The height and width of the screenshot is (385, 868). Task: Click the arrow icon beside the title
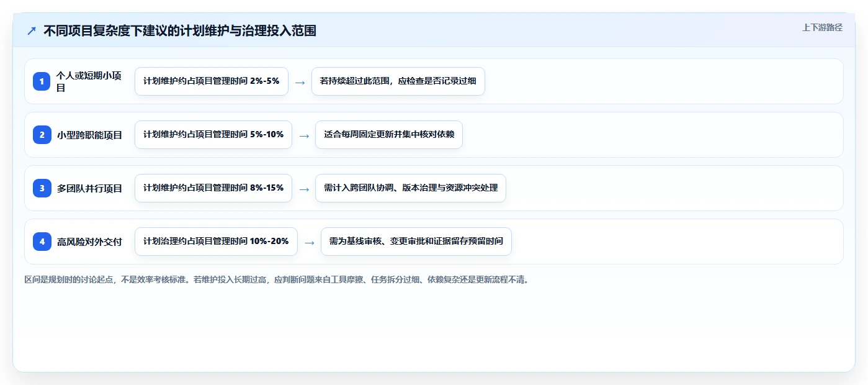pyautogui.click(x=32, y=31)
